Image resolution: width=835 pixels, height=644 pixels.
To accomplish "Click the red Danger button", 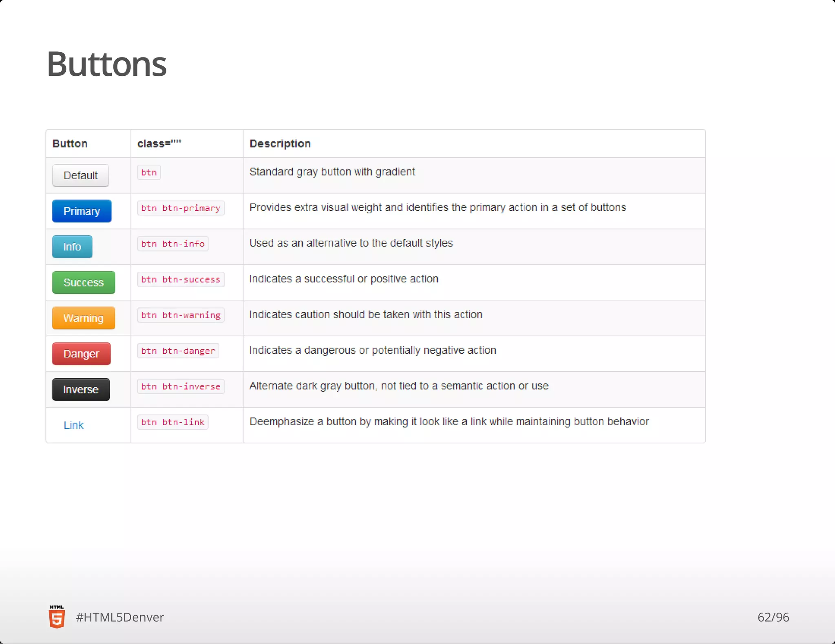I will (x=82, y=354).
